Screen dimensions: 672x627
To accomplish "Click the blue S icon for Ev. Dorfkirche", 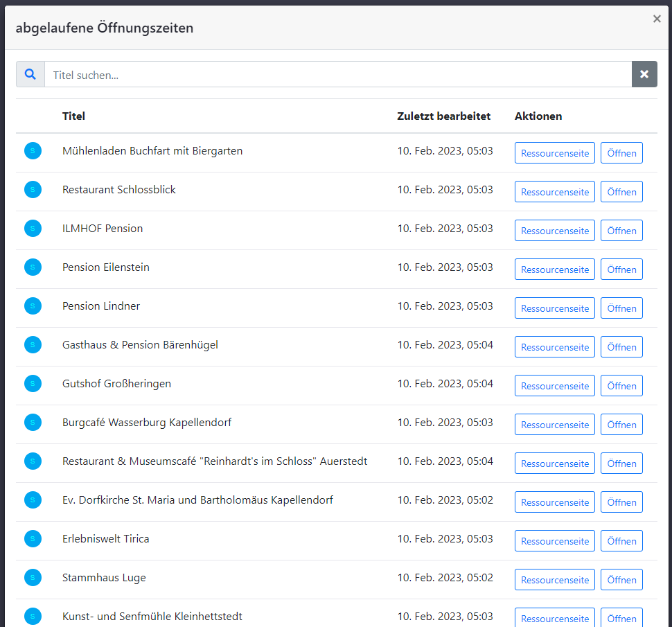I will click(x=33, y=500).
